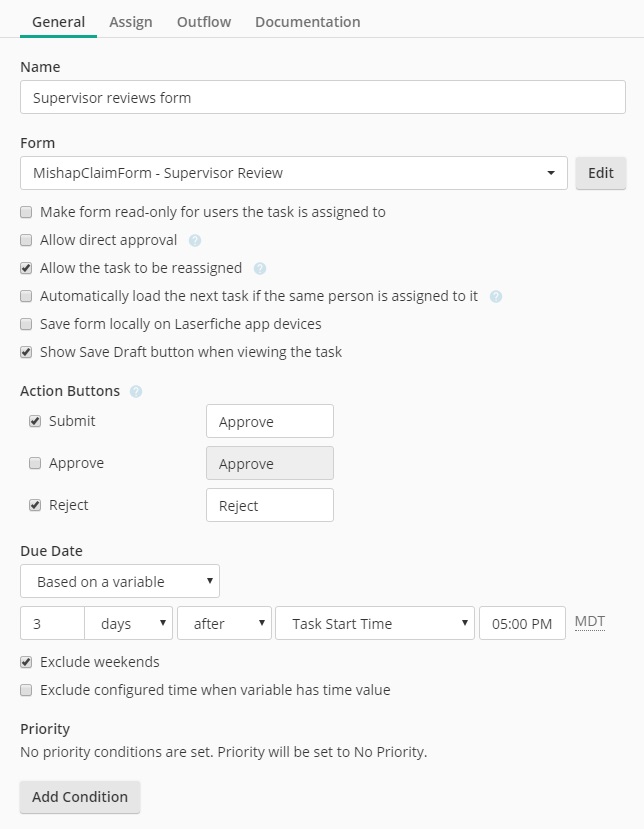Untick the Reject action button checkbox
The image size is (644, 829).
(35, 505)
